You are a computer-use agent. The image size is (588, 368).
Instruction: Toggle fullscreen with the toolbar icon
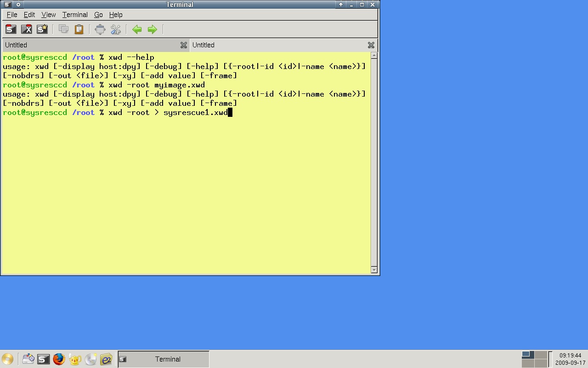[x=100, y=29]
